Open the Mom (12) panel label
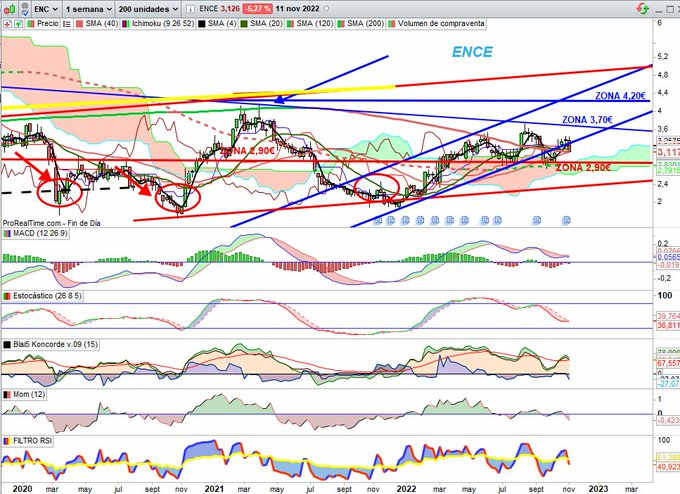Screen dimensions: 680x494 (x=28, y=394)
